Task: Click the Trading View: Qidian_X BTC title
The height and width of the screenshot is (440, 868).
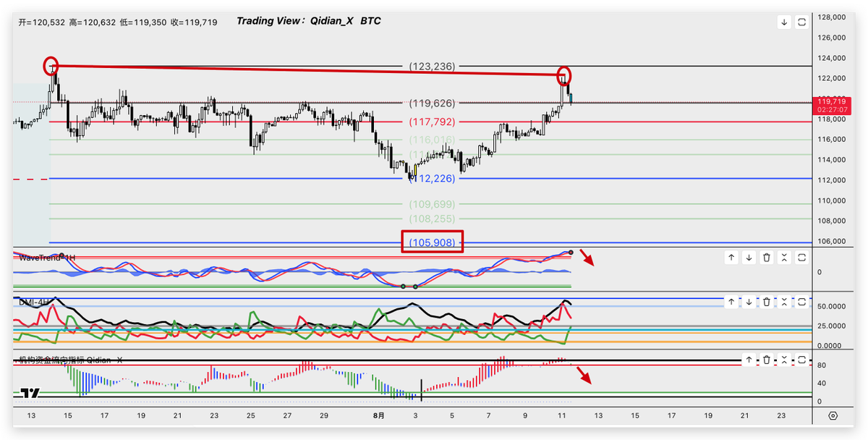Action: pyautogui.click(x=309, y=21)
